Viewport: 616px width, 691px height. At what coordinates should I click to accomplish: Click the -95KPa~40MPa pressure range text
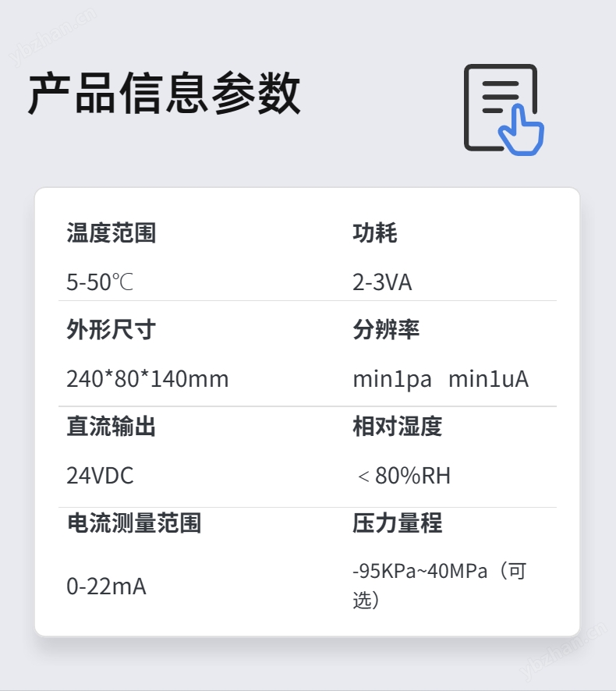pyautogui.click(x=420, y=571)
